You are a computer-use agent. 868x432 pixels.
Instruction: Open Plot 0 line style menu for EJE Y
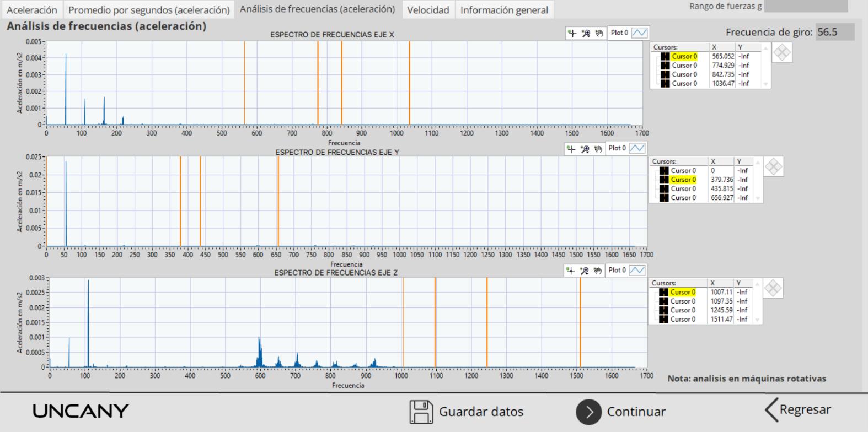click(x=637, y=148)
